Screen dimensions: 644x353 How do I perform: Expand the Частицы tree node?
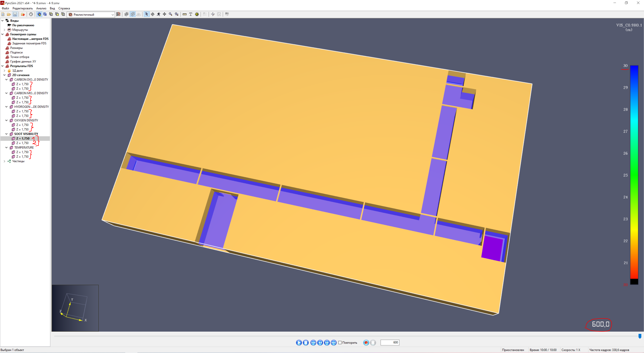5,161
